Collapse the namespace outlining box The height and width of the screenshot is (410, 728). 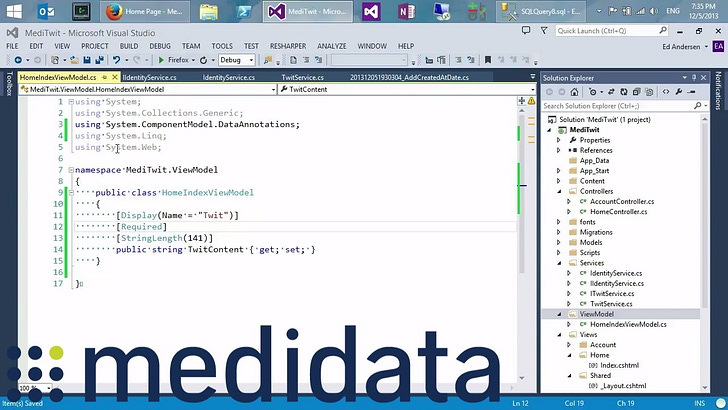pos(71,170)
